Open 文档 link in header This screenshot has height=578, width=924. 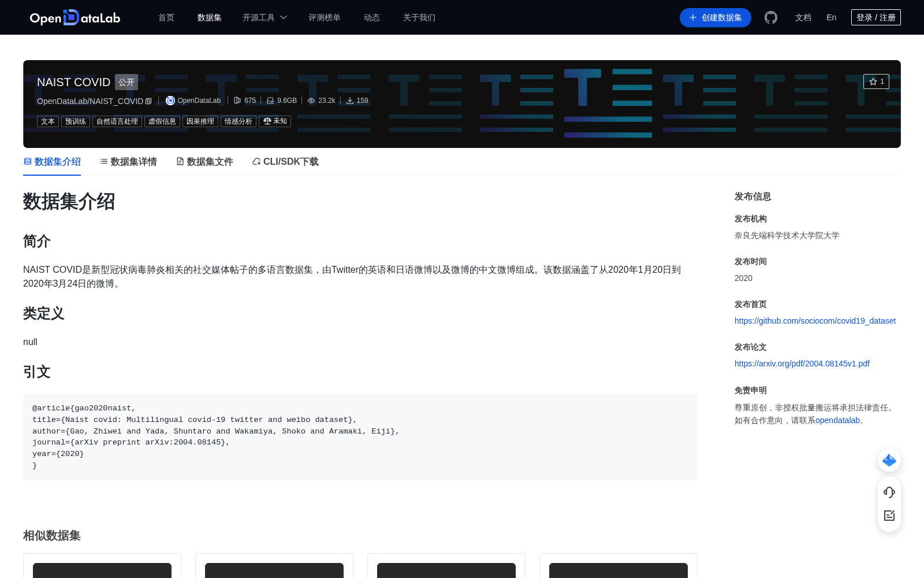coord(803,18)
